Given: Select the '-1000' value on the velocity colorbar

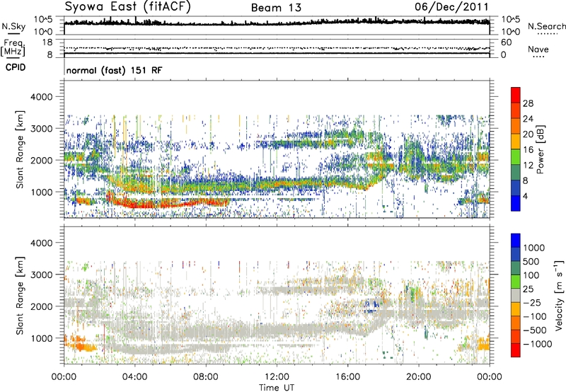Looking at the screenshot, I should (537, 344).
